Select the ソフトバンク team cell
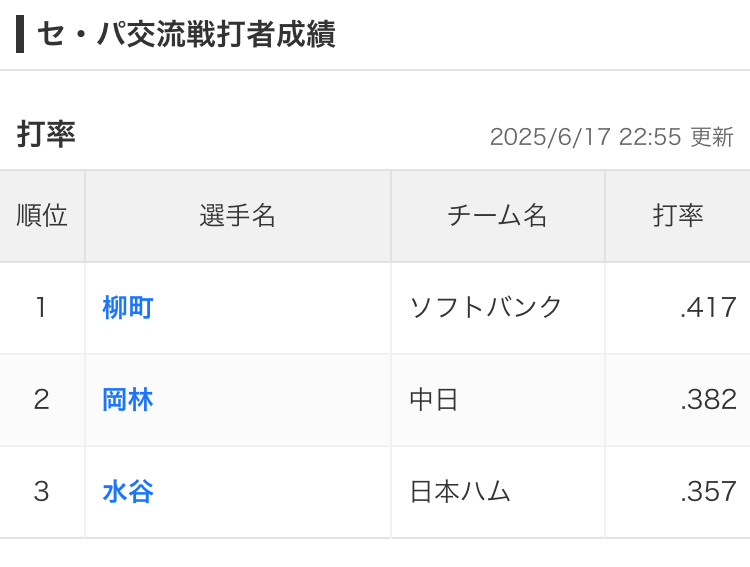This screenshot has height=567, width=750. pyautogui.click(x=487, y=308)
